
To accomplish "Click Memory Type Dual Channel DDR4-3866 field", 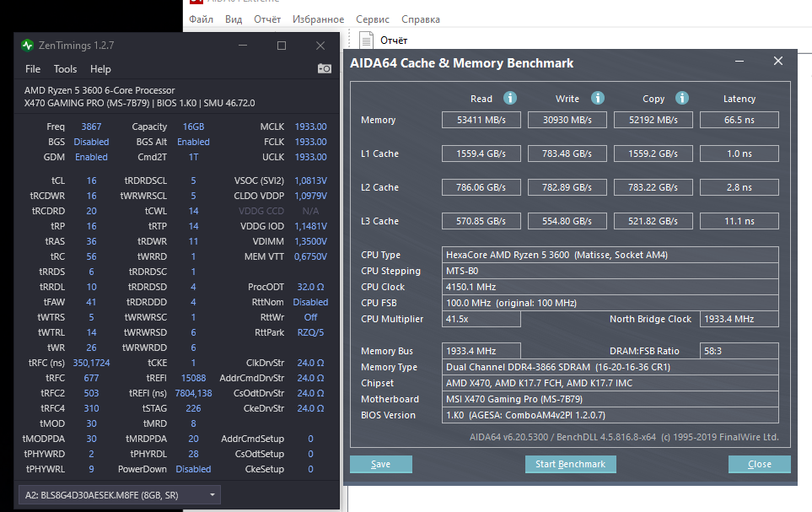I will click(x=610, y=367).
